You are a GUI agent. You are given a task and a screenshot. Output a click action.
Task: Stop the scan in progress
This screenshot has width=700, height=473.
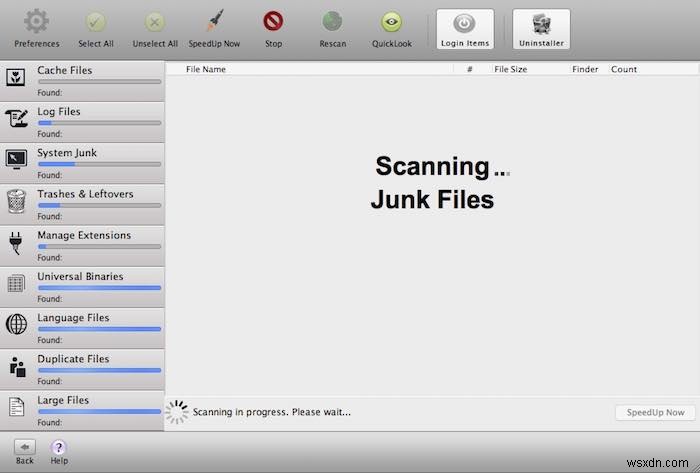[273, 22]
